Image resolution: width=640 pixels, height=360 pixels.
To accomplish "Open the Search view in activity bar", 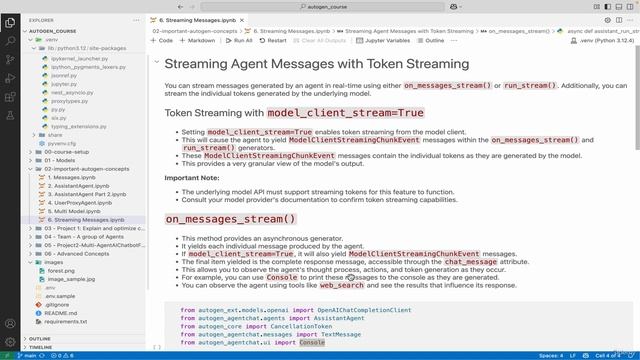I will (10, 41).
